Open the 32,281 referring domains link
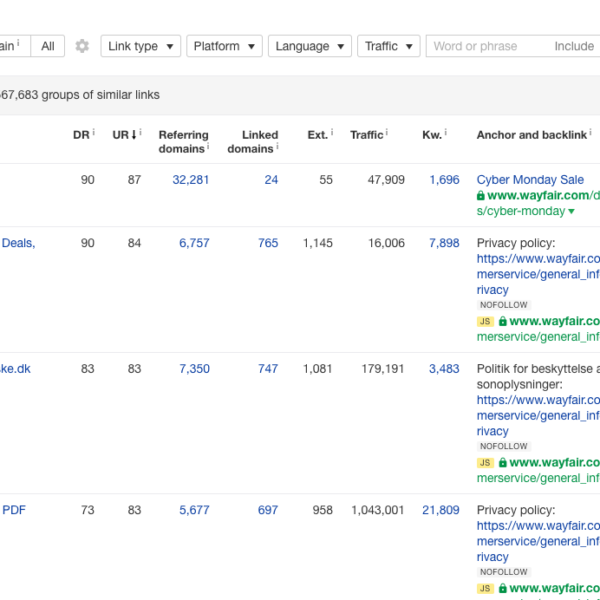The height and width of the screenshot is (600, 600). click(x=190, y=180)
